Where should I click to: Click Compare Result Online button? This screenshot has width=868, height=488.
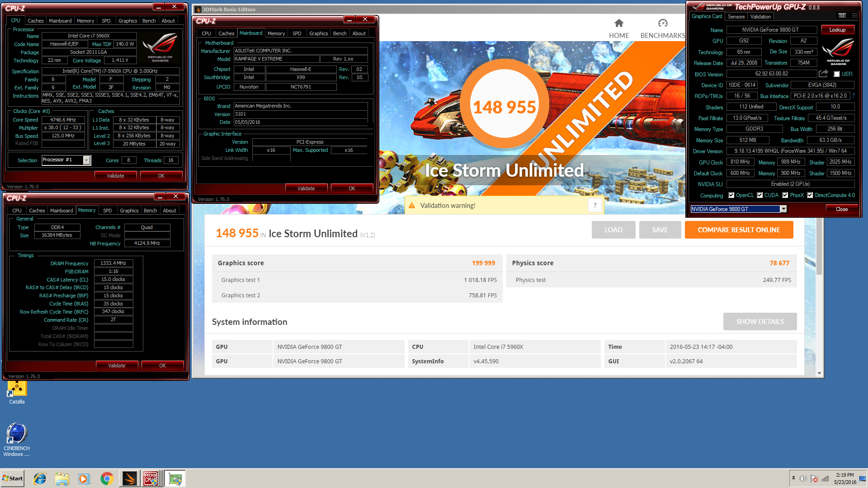click(739, 230)
